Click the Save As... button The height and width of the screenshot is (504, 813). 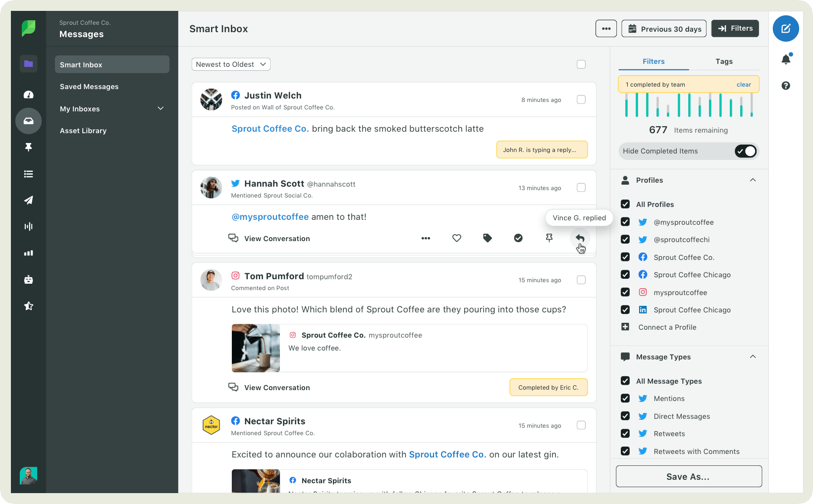pyautogui.click(x=689, y=476)
